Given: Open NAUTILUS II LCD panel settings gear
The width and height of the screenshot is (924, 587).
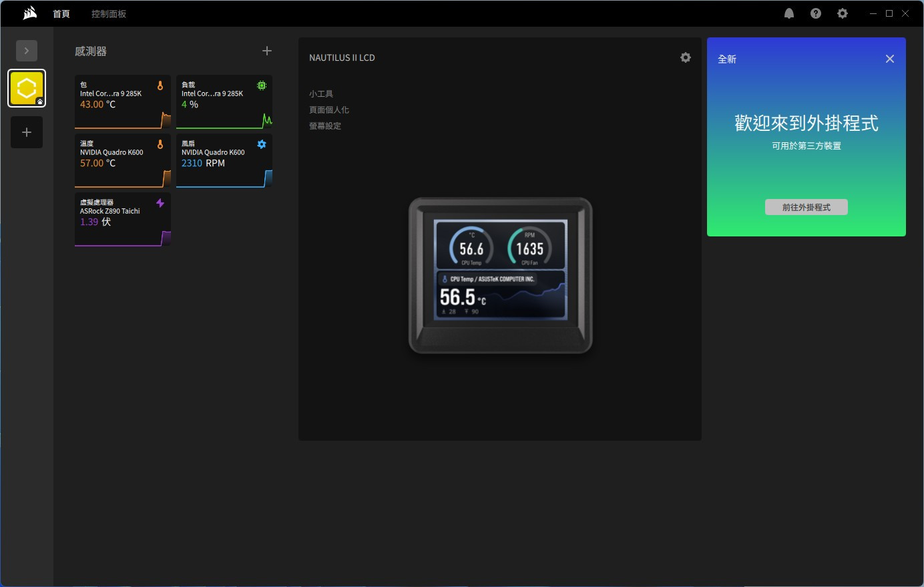Looking at the screenshot, I should coord(686,57).
